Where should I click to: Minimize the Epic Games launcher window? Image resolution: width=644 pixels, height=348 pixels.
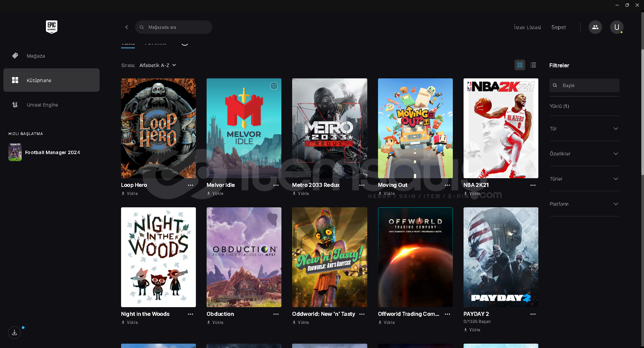click(617, 5)
